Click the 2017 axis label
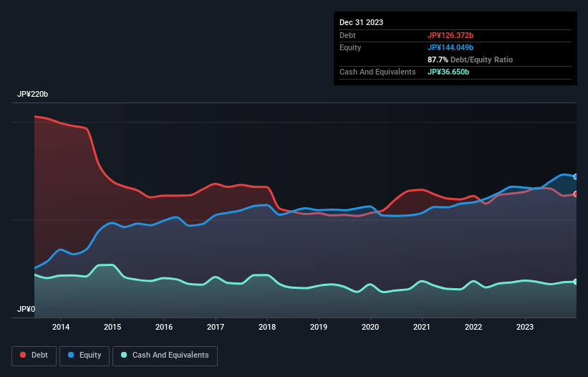The width and height of the screenshot is (588, 377). click(216, 327)
